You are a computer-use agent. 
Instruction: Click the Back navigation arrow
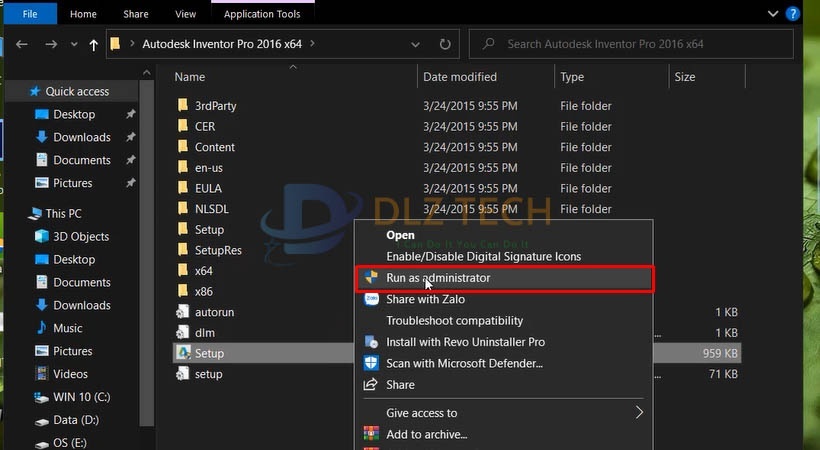click(21, 44)
